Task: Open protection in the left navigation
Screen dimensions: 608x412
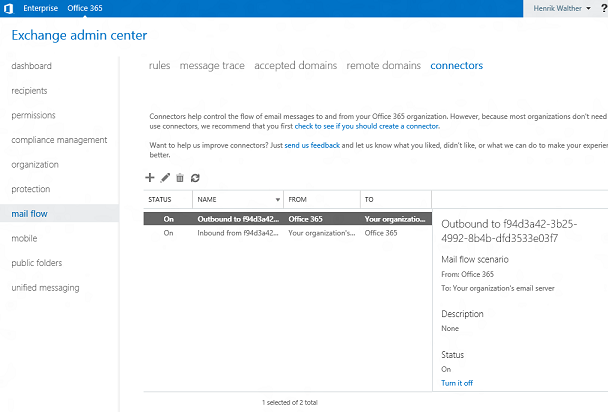Action: tap(31, 189)
